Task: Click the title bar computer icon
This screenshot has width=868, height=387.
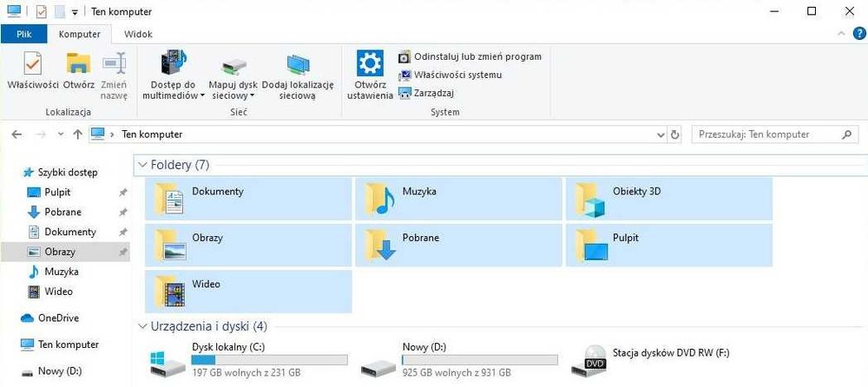Action: click(x=14, y=11)
